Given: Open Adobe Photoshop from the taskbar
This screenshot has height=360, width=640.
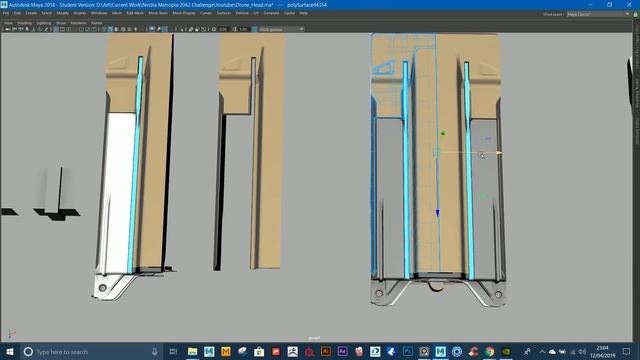Looking at the screenshot, I should (408, 351).
